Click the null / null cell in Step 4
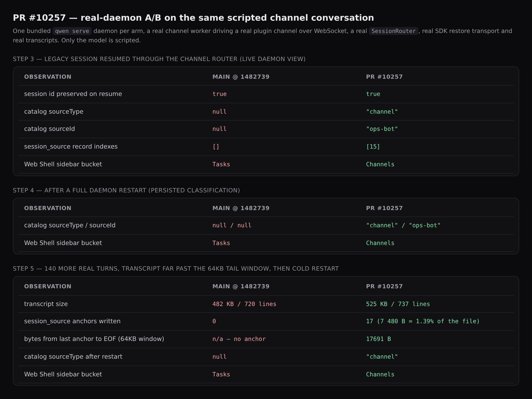 (232, 225)
